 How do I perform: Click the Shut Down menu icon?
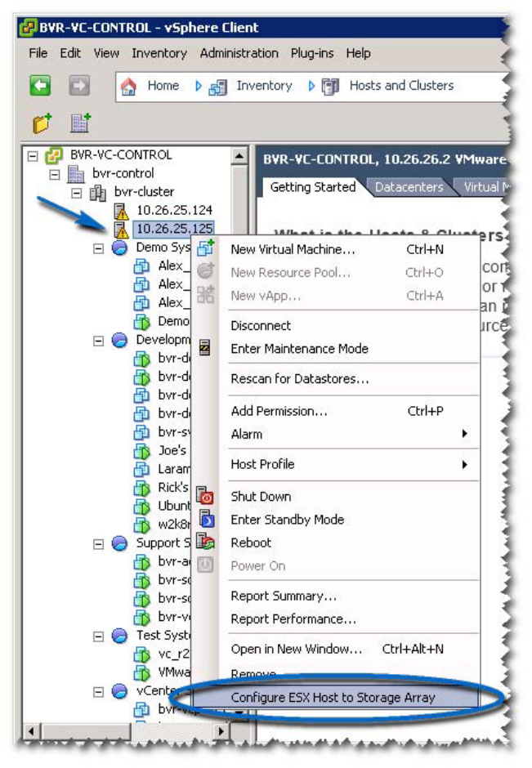[x=205, y=496]
